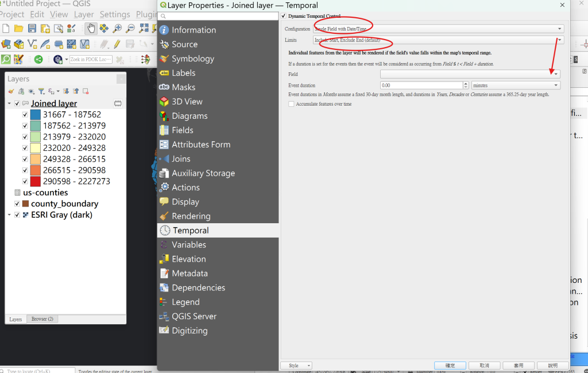The width and height of the screenshot is (588, 373).
Task: Open the Layer menu
Action: point(84,14)
